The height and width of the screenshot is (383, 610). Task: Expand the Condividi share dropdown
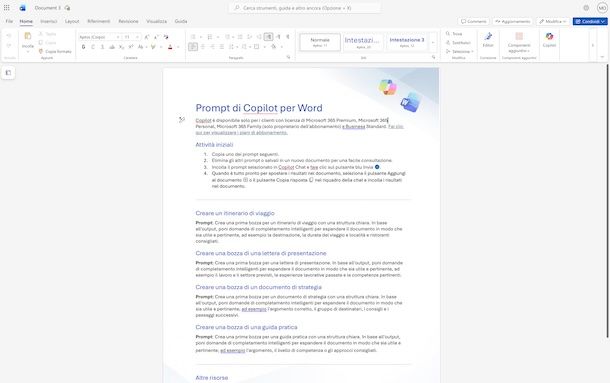603,21
